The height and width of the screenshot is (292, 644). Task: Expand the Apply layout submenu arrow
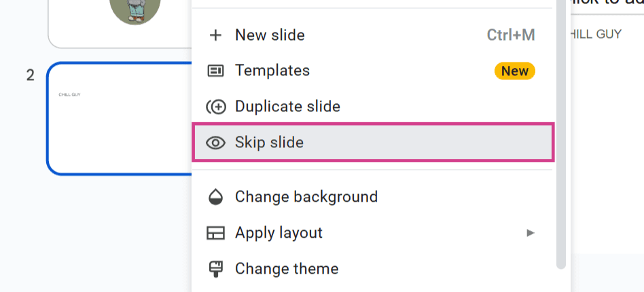click(x=531, y=234)
